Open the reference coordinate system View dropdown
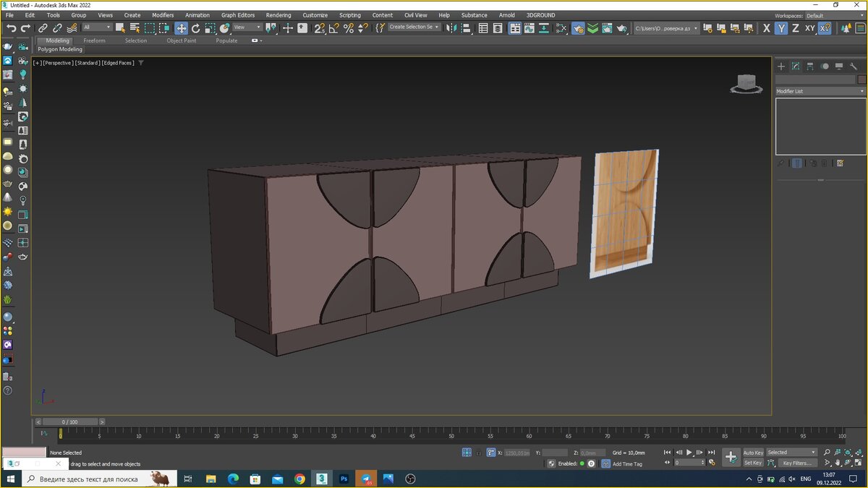Viewport: 868px width, 488px height. [246, 27]
